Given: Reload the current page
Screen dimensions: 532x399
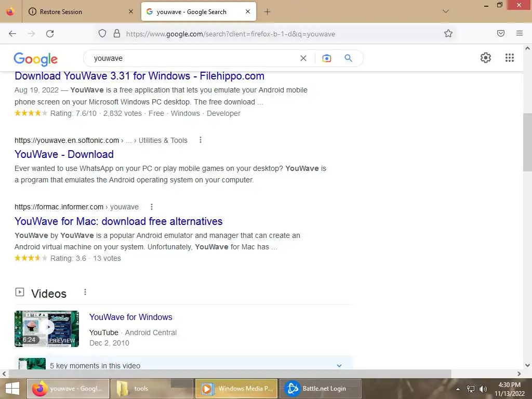Looking at the screenshot, I should [x=50, y=34].
